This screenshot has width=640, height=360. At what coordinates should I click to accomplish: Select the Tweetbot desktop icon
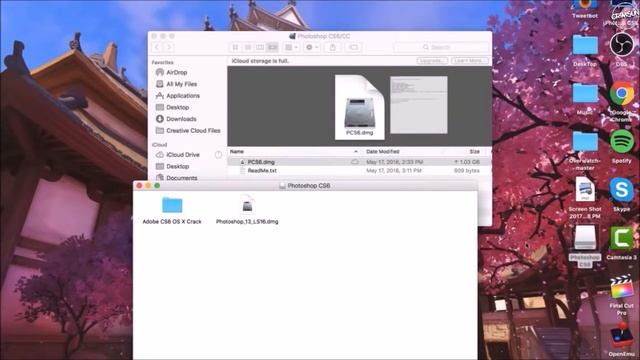[585, 9]
